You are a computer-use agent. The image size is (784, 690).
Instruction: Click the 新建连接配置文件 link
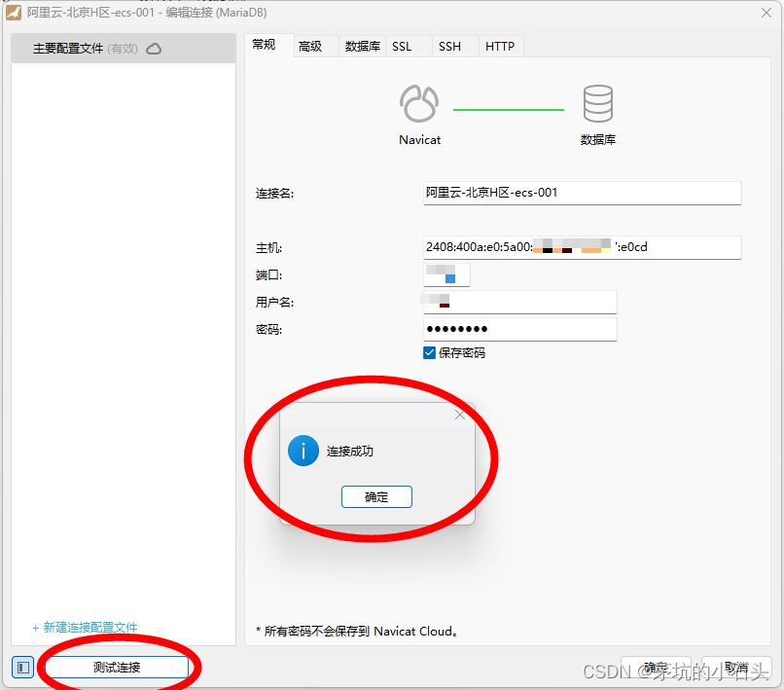point(85,627)
